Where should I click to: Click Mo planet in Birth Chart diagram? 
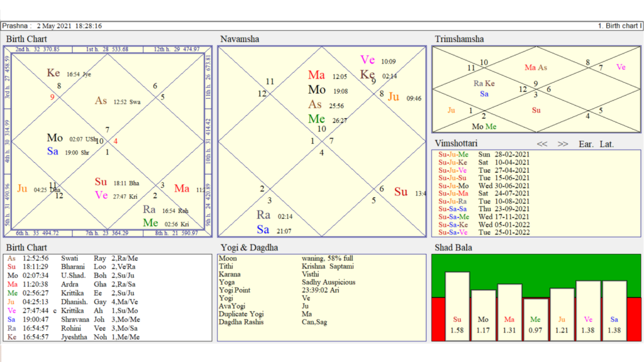click(55, 138)
